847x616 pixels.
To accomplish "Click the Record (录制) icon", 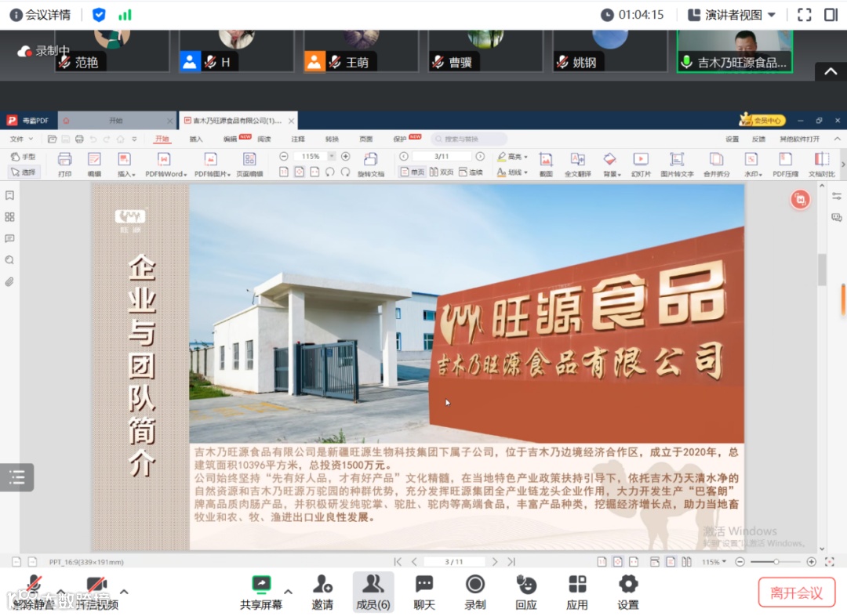I will (x=474, y=592).
